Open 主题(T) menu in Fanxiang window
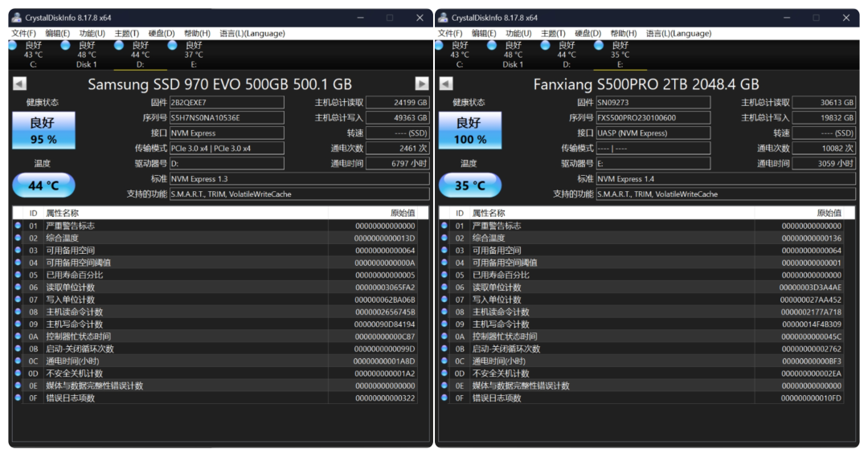 pyautogui.click(x=553, y=33)
